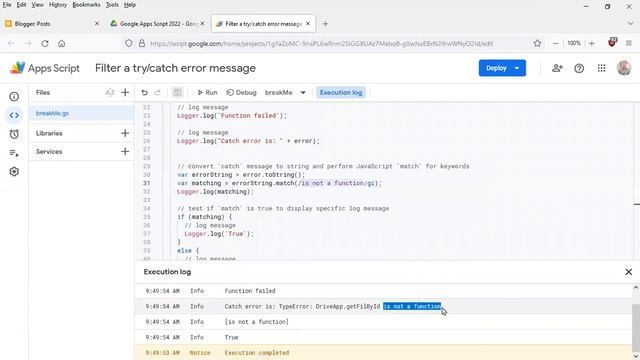The height and width of the screenshot is (360, 640).
Task: Open the Google apps grid icon
Action: (x=602, y=69)
